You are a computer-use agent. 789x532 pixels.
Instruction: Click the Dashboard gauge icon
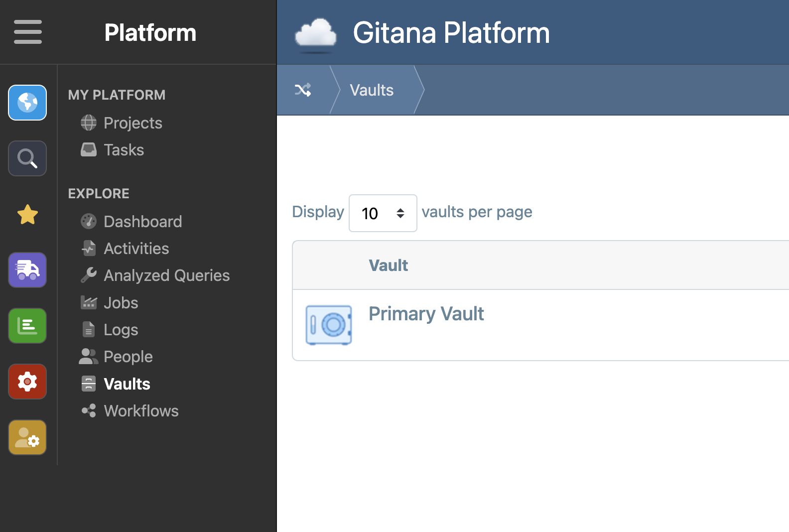[x=89, y=221]
